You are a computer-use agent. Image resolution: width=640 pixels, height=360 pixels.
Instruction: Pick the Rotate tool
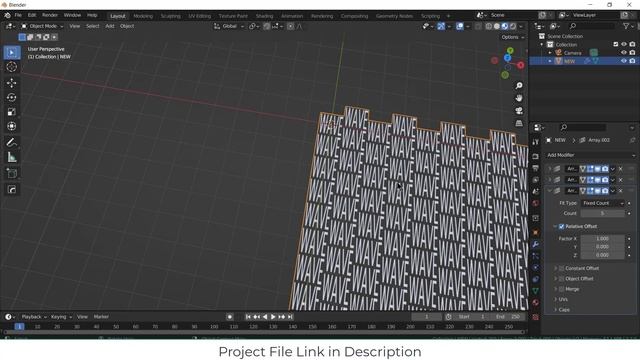coord(11,98)
